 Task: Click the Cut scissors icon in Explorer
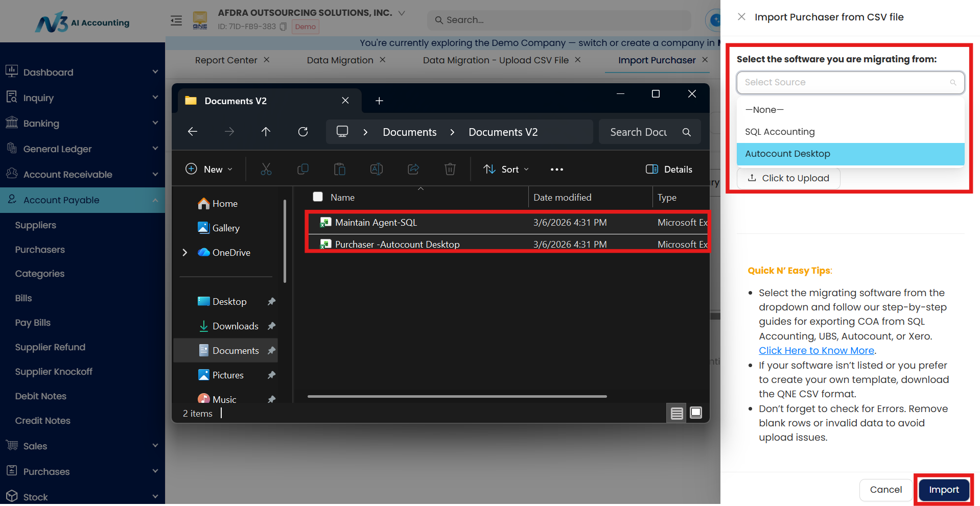266,169
